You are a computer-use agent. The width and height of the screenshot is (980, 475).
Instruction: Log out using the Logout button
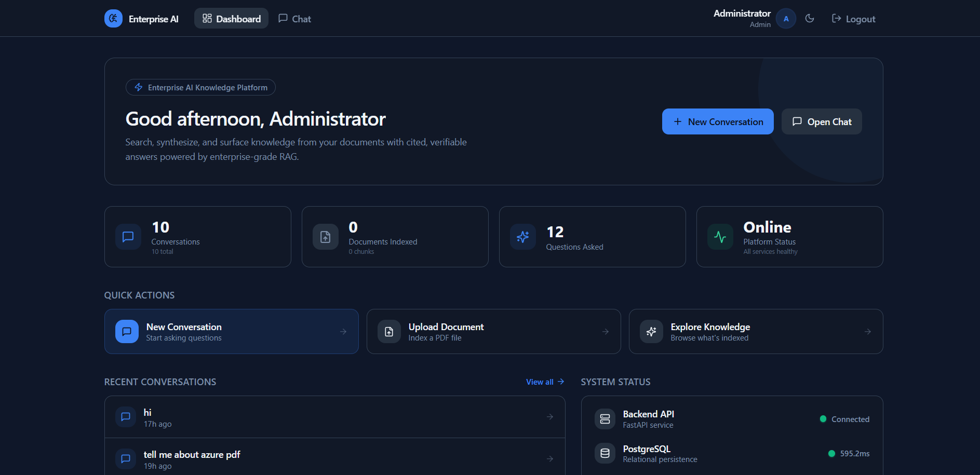point(853,19)
